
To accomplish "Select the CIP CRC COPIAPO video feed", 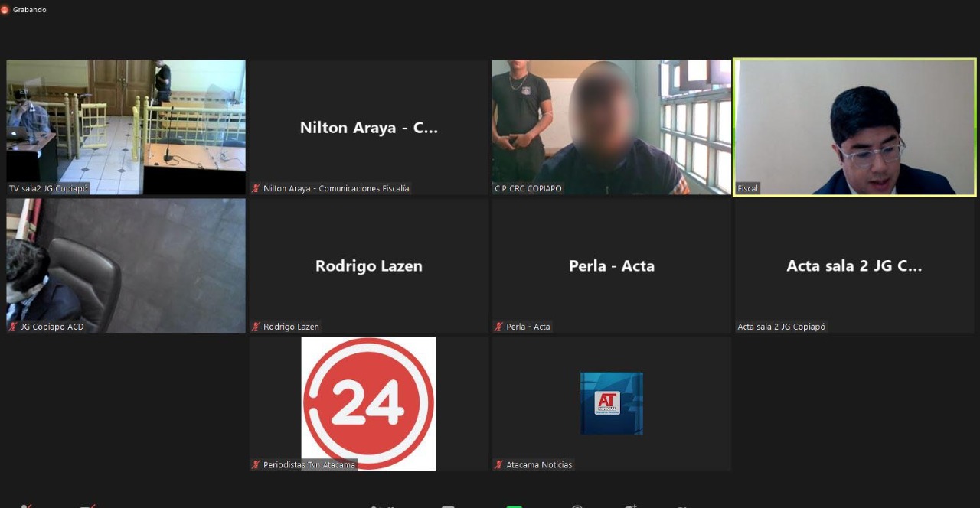I will click(611, 126).
